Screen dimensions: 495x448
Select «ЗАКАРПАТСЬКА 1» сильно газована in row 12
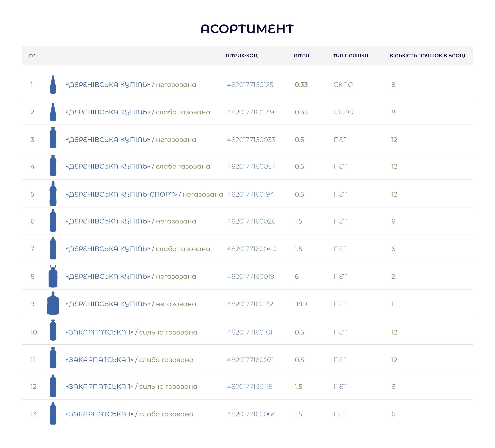[x=132, y=387]
